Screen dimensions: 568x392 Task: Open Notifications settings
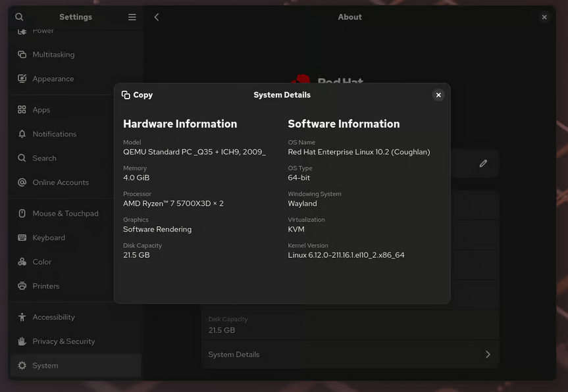(76, 134)
